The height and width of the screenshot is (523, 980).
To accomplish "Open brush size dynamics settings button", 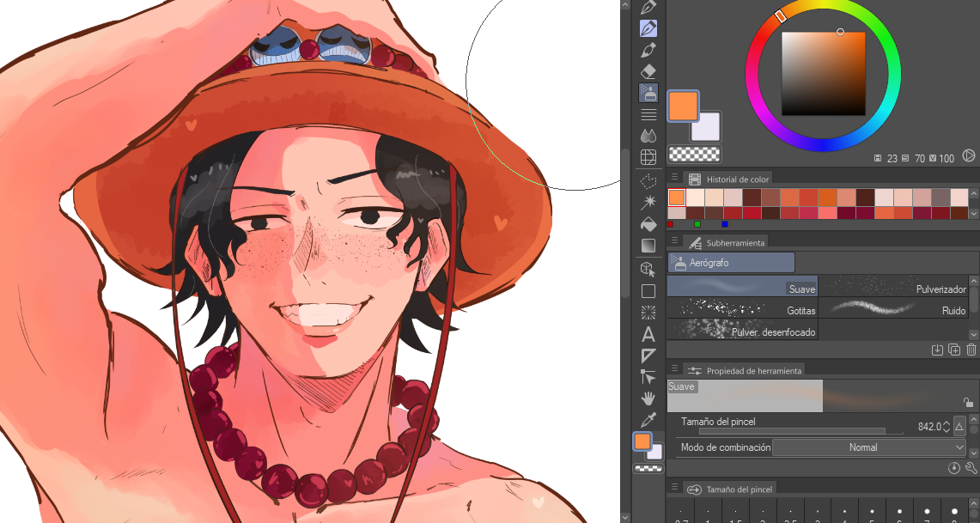I will pos(959,427).
